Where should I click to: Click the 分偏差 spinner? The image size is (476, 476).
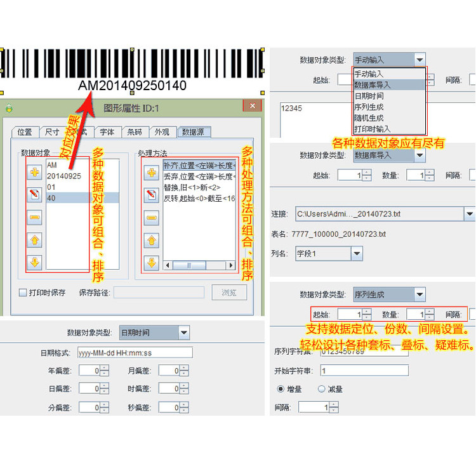[93, 407]
